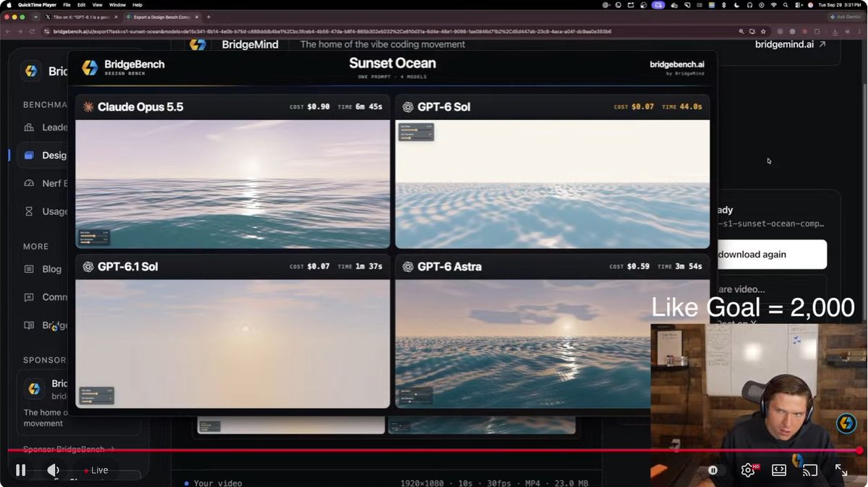
Task: Click the red video progress bar
Action: [434, 450]
